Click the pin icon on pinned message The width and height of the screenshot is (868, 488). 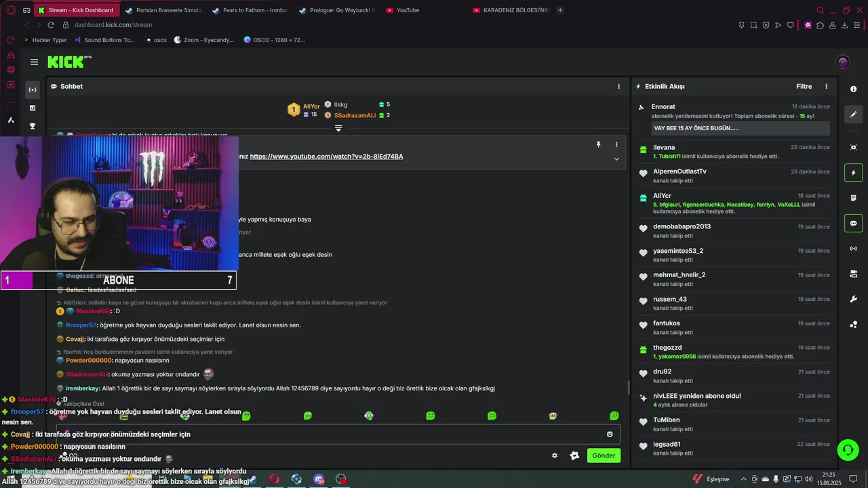[598, 144]
